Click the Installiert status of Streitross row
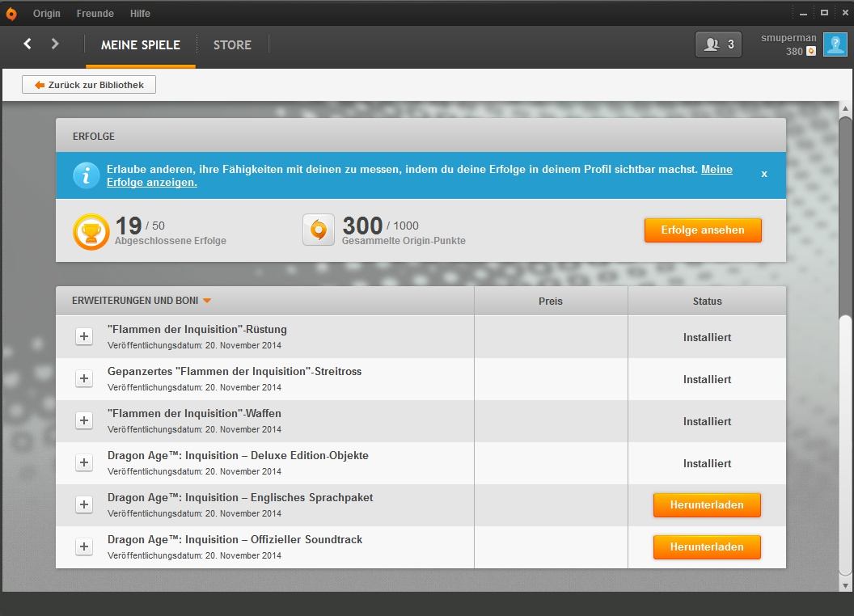This screenshot has width=854, height=616. 707,380
